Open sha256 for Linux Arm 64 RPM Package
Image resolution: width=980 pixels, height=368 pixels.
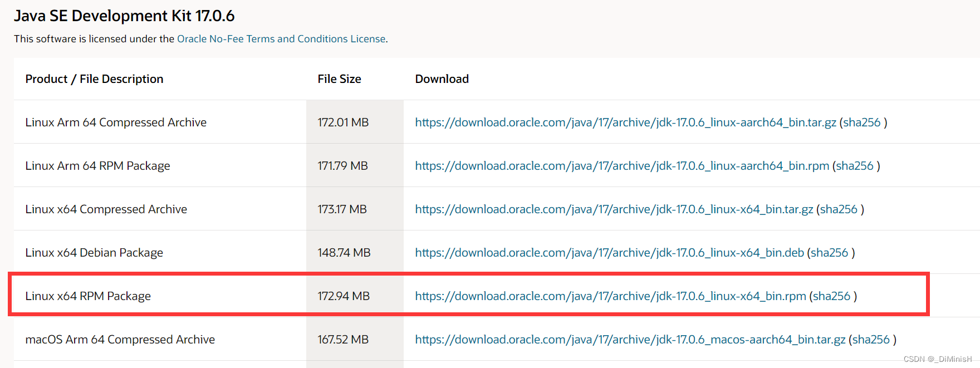(854, 166)
